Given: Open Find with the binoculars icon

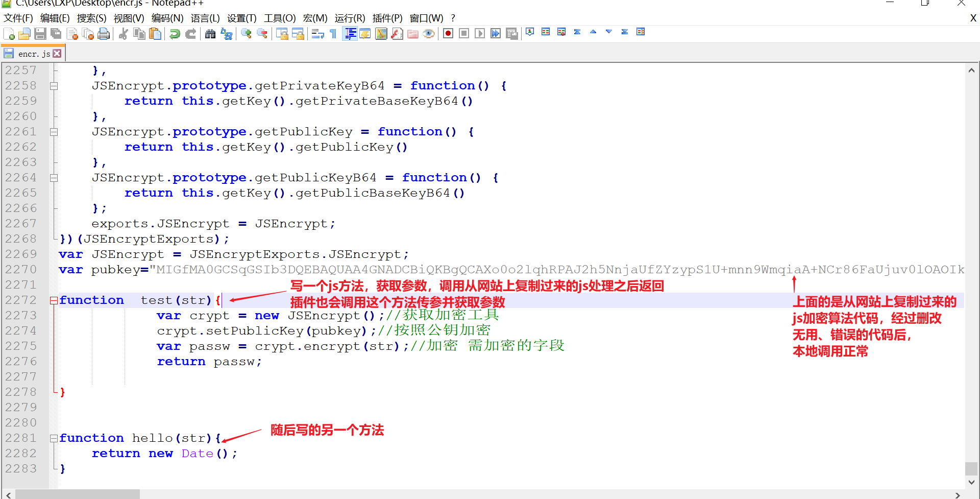Looking at the screenshot, I should [x=210, y=34].
